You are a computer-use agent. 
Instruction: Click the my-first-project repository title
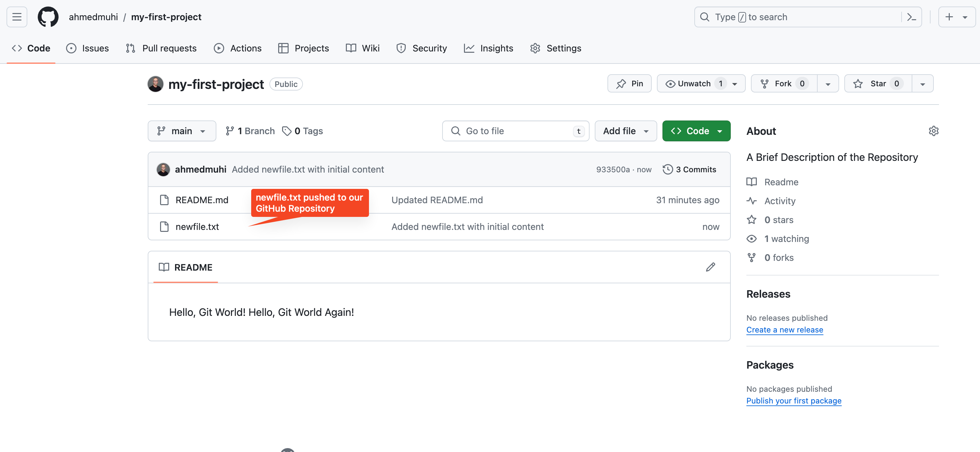coord(216,84)
